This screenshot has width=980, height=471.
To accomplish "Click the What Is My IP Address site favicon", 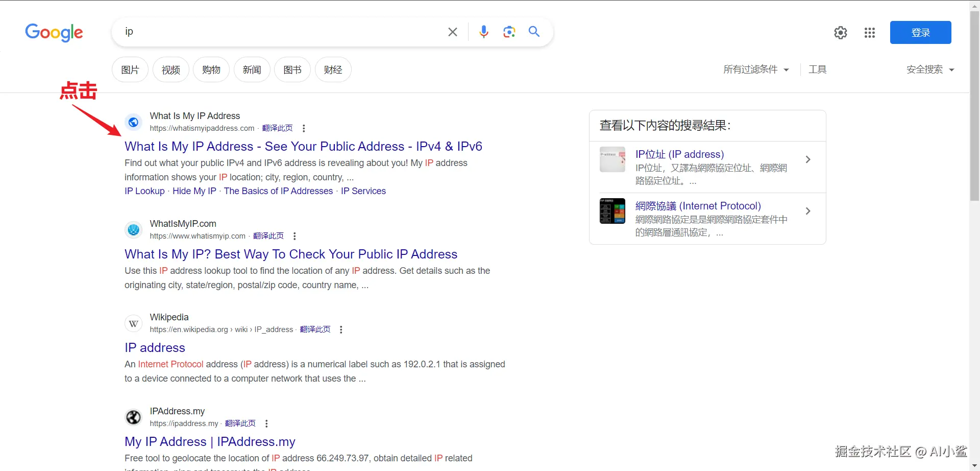I will tap(133, 122).
